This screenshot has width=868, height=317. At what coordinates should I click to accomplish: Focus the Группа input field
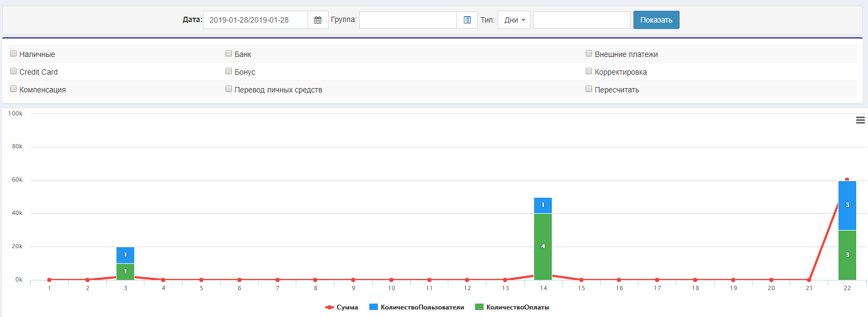407,20
